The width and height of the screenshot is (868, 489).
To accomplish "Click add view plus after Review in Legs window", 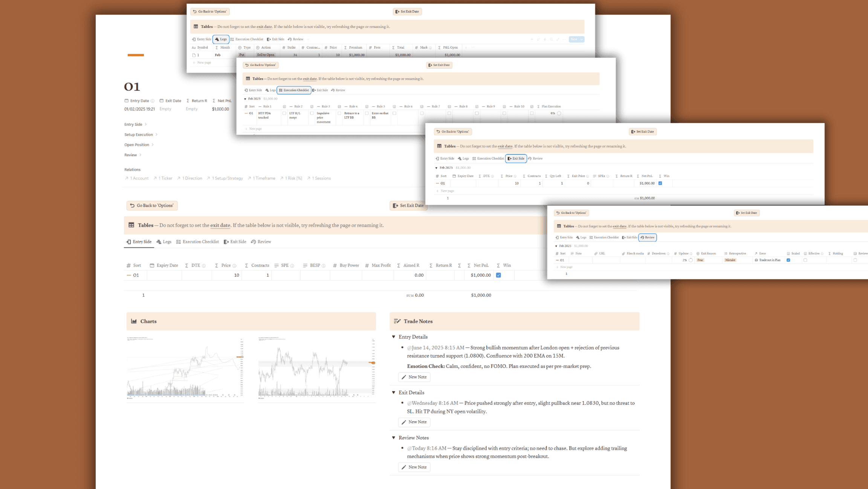I will pos(308,39).
